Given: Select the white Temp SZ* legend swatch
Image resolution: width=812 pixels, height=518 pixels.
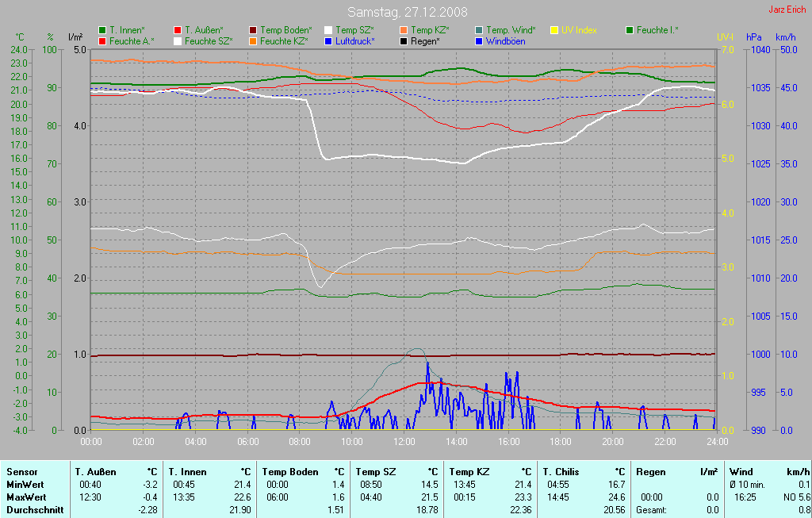Looking at the screenshot, I should 328,31.
